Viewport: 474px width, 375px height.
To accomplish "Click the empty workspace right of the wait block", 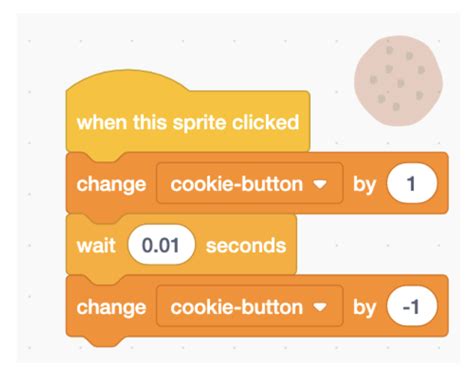I will pyautogui.click(x=370, y=245).
